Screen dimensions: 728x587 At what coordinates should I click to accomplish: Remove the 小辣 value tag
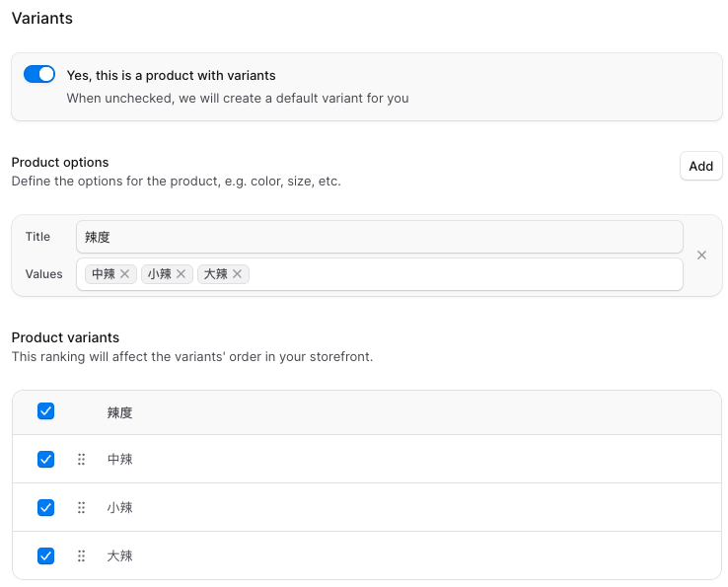(182, 274)
